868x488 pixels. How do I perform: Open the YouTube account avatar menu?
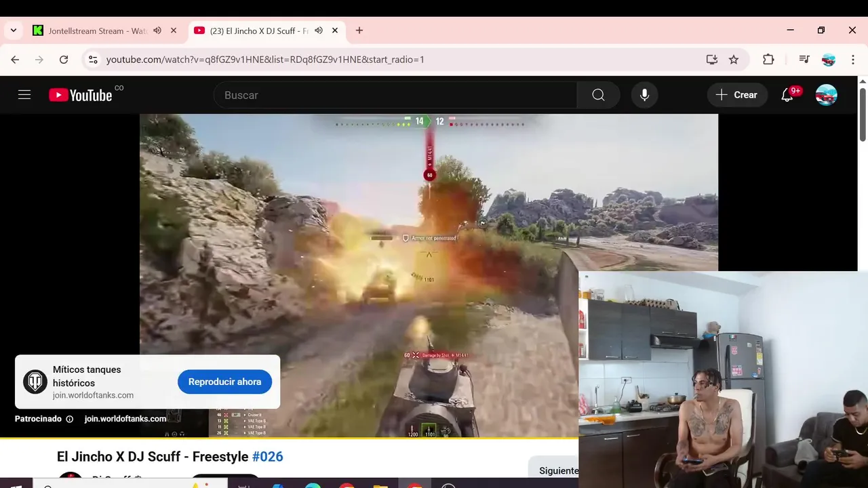[x=826, y=95]
